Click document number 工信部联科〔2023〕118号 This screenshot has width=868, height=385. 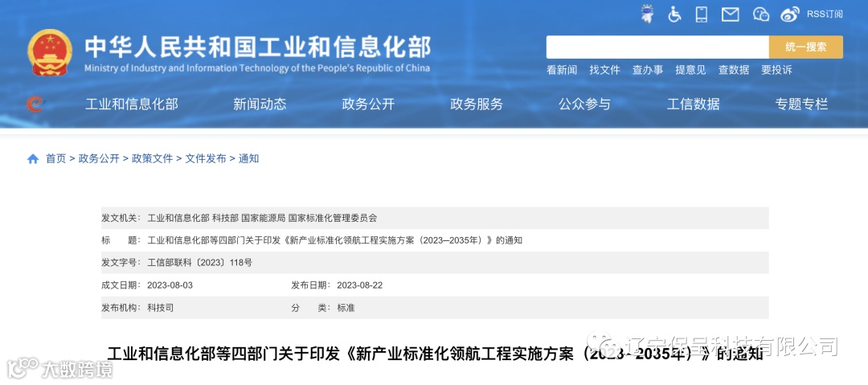[x=200, y=263]
